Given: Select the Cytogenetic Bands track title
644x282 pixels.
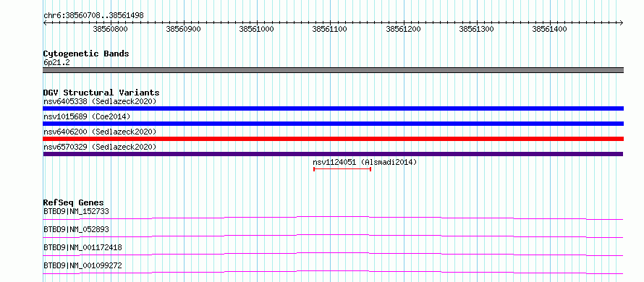Looking at the screenshot, I should [x=86, y=54].
